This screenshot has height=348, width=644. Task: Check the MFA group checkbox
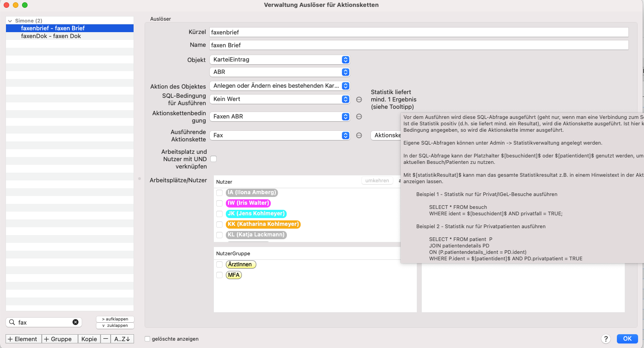point(219,275)
